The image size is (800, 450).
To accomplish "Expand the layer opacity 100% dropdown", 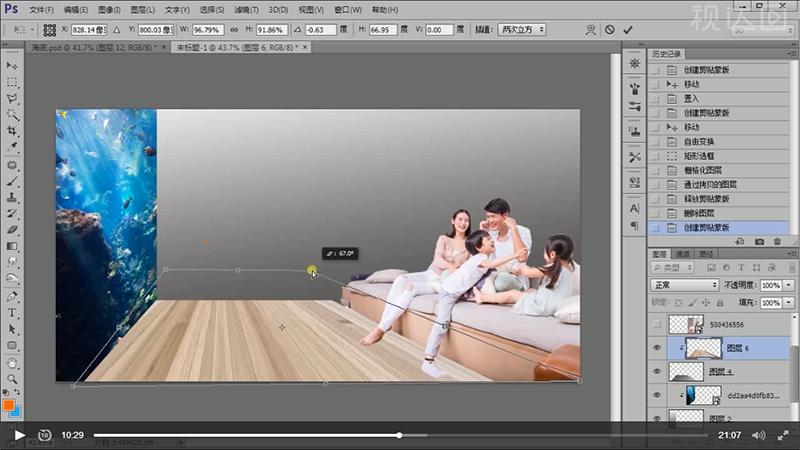I will [786, 285].
